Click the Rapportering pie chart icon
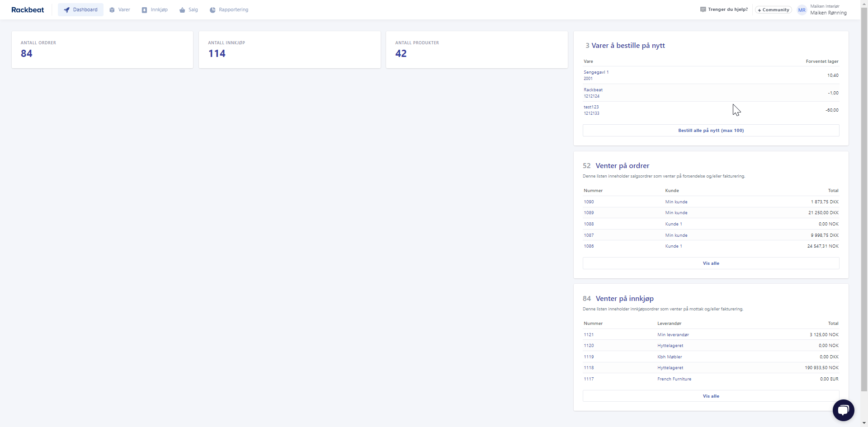 [212, 10]
